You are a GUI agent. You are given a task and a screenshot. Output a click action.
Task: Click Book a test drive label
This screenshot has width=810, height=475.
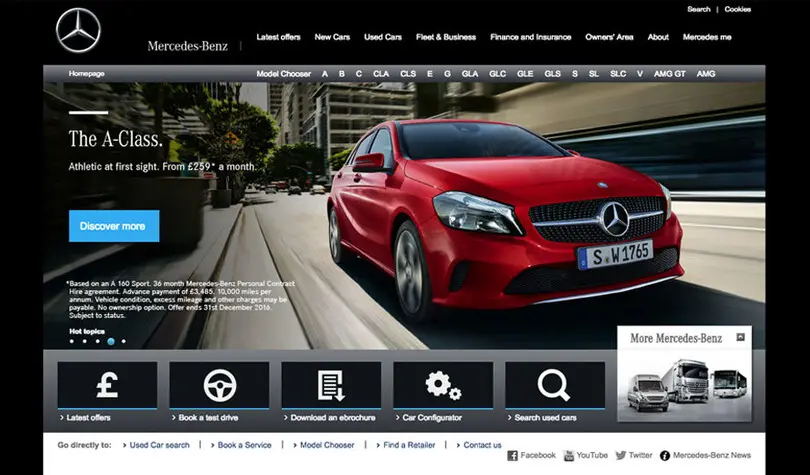(x=208, y=418)
